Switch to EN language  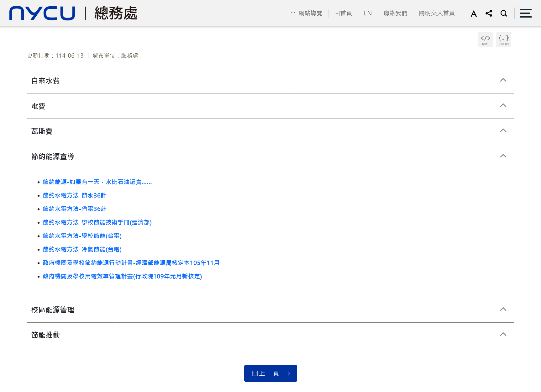pos(368,13)
